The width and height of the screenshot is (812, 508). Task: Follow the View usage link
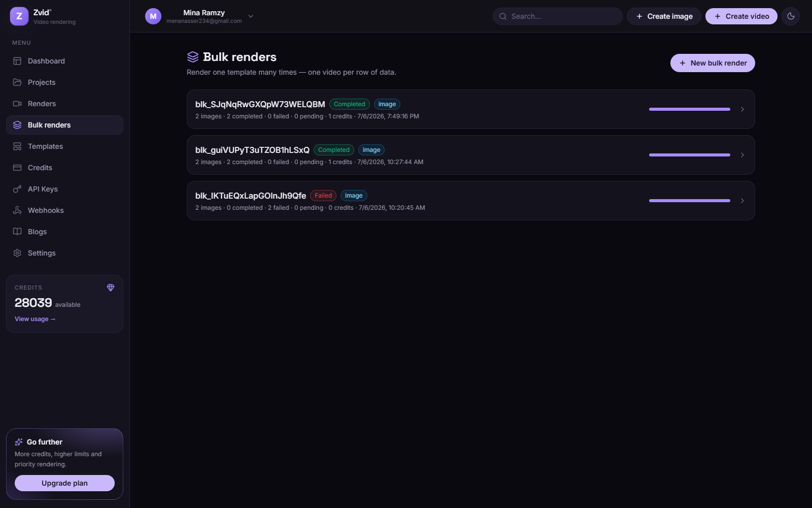(35, 319)
